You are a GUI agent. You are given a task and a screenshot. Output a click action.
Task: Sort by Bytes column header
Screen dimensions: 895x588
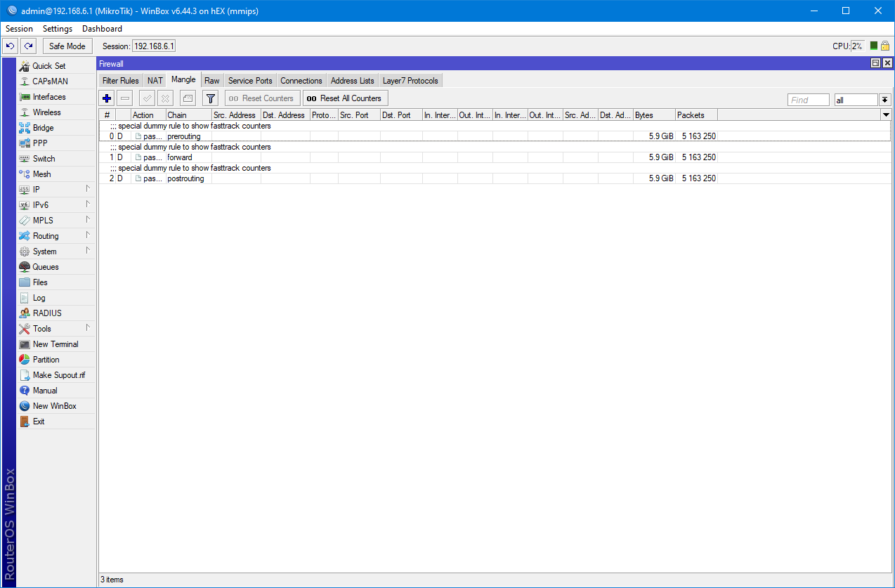tap(654, 115)
